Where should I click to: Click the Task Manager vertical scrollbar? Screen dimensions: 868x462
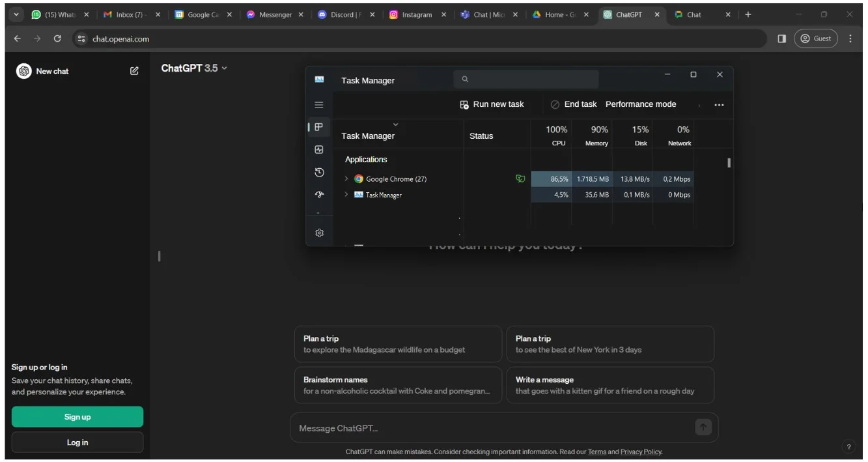pos(729,163)
